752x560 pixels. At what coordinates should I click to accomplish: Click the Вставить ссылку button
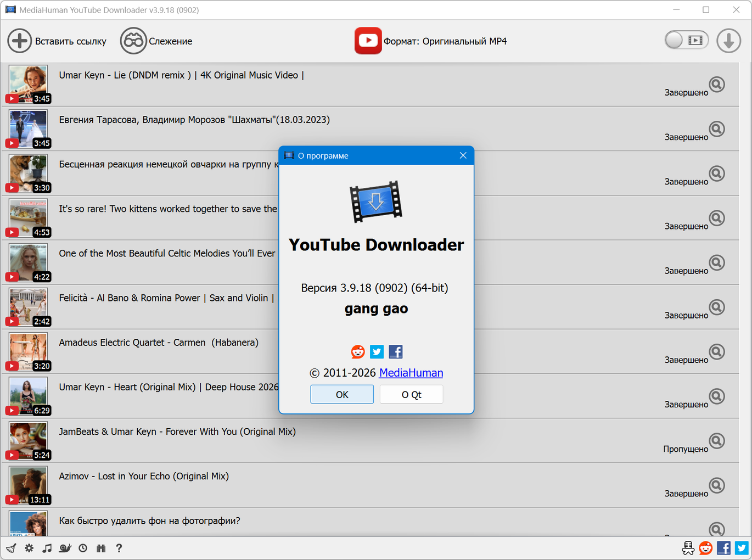click(x=57, y=41)
